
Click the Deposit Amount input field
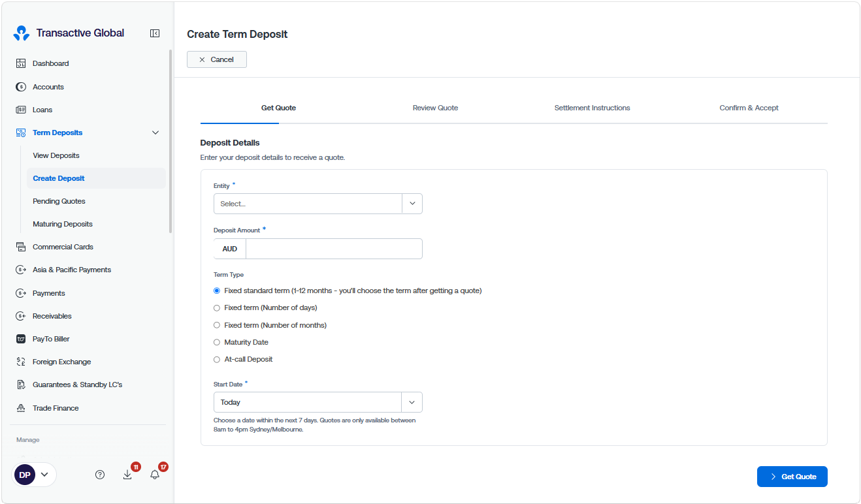click(x=334, y=249)
